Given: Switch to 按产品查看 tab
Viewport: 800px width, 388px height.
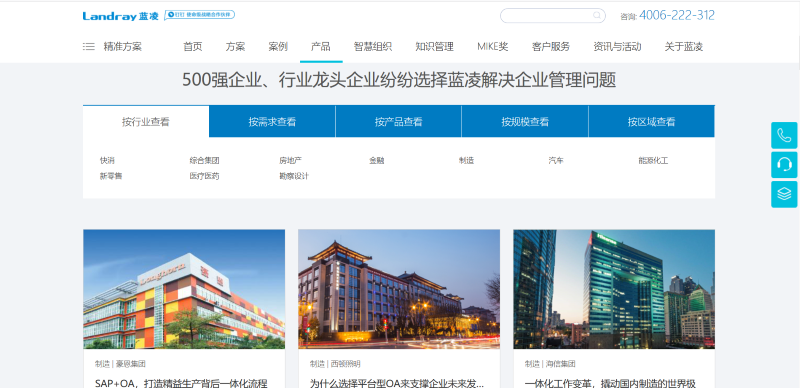Looking at the screenshot, I should click(x=398, y=122).
